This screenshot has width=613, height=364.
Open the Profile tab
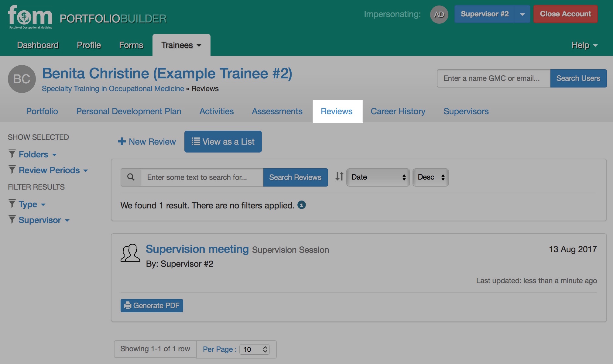(x=89, y=45)
